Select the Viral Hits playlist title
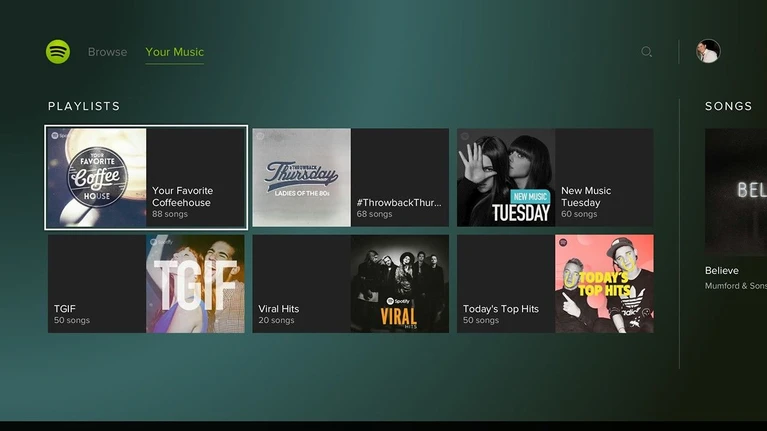The width and height of the screenshot is (767, 431). (x=279, y=309)
